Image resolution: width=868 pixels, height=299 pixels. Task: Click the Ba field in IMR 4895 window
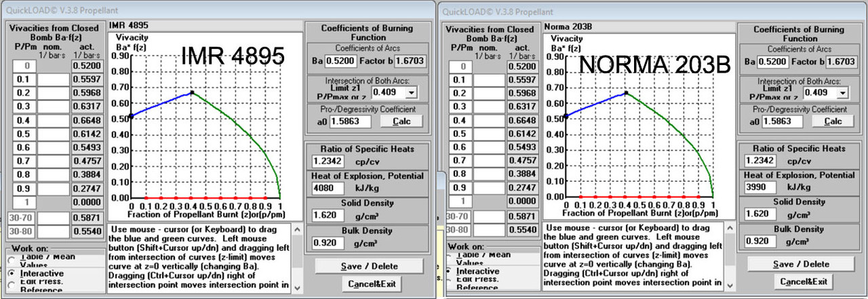click(x=340, y=62)
